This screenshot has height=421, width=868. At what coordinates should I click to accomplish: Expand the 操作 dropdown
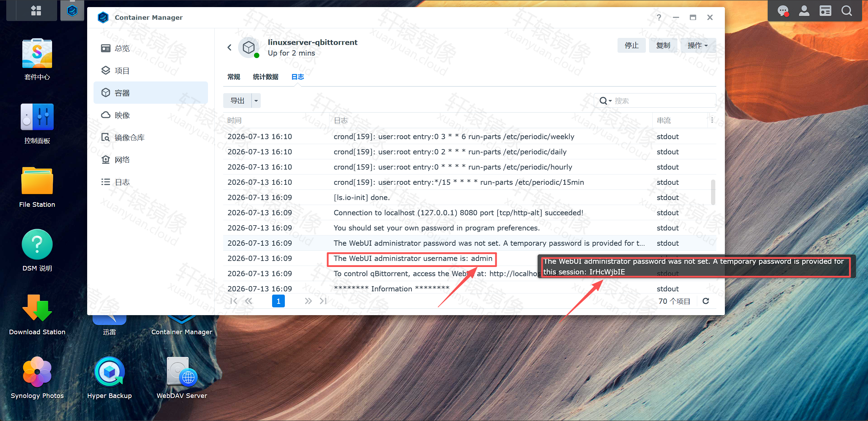(698, 45)
